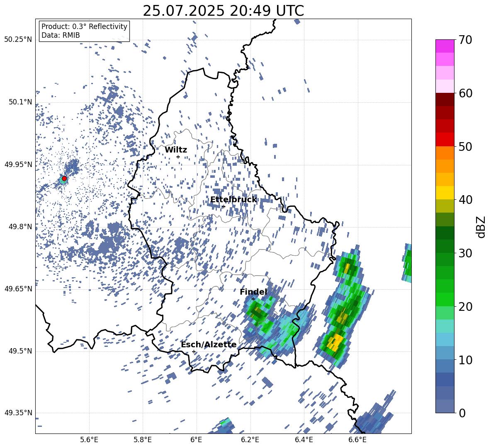
Task: Click the latitude label 50.25°N
Action: click(18, 40)
